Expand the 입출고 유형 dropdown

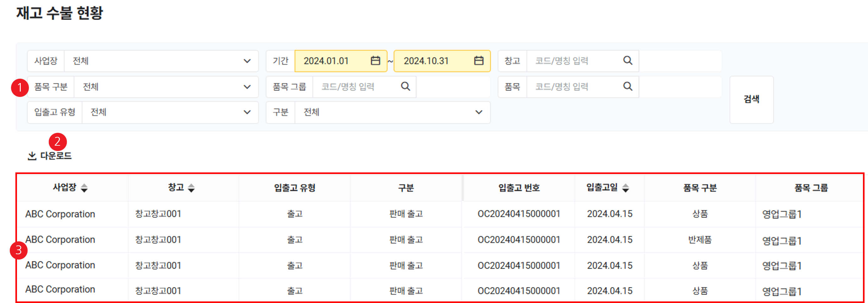pos(247,112)
